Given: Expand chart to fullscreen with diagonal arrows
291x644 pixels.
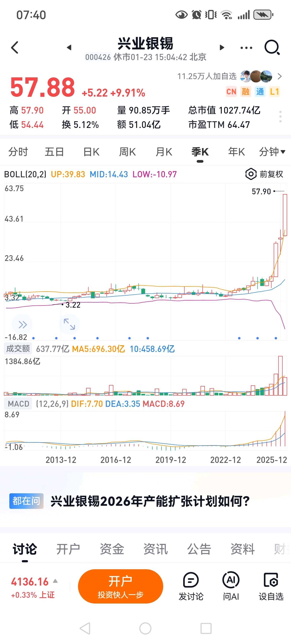Looking at the screenshot, I should 69,324.
